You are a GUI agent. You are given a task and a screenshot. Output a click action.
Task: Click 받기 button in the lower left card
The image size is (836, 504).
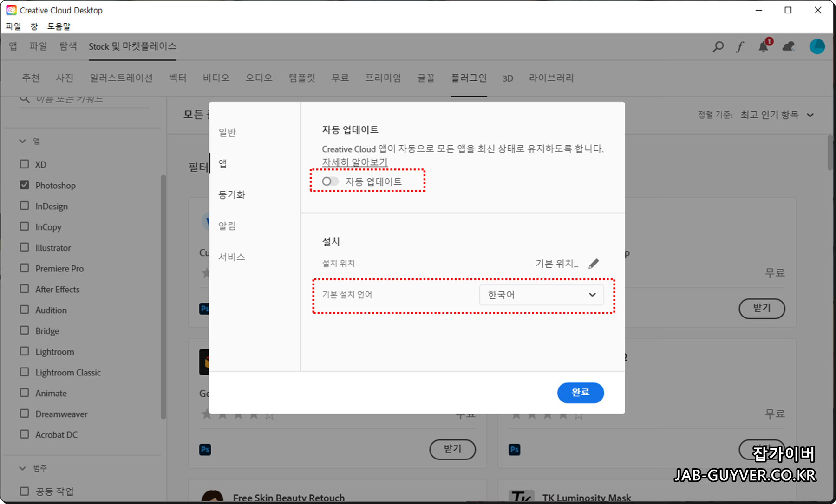tap(452, 449)
